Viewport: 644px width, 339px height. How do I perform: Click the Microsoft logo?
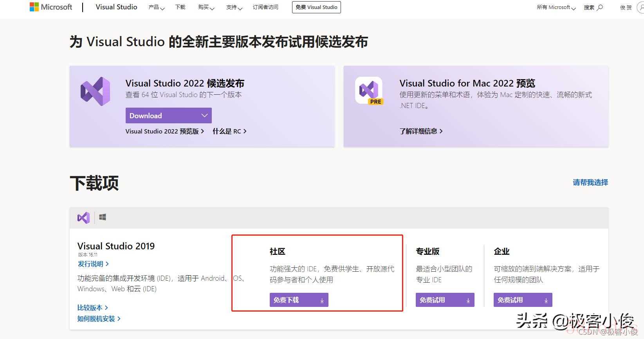point(51,7)
